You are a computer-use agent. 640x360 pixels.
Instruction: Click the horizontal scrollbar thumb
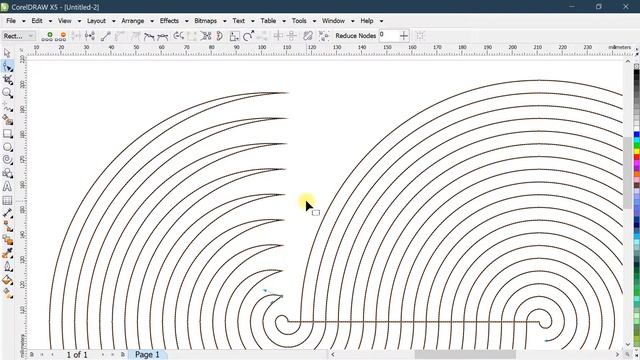(465, 354)
